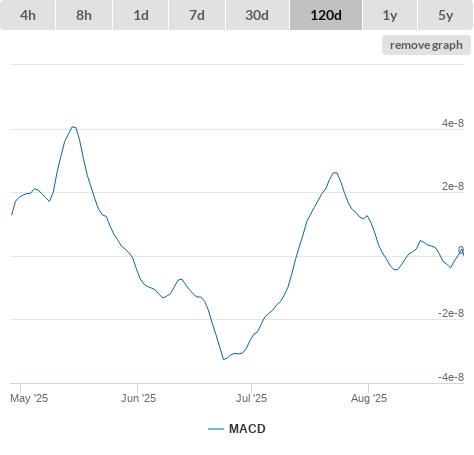Switch chart to the 1y range
Image resolution: width=474 pixels, height=455 pixels.
[390, 15]
